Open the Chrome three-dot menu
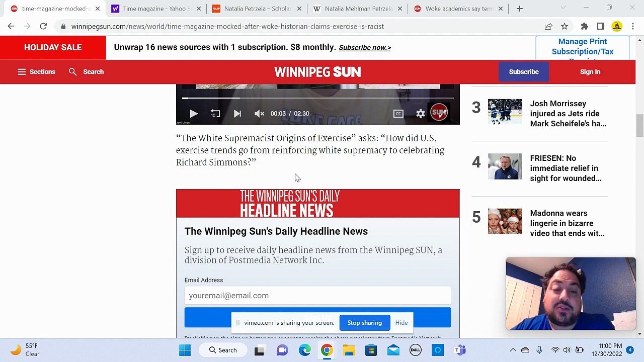 tap(633, 26)
